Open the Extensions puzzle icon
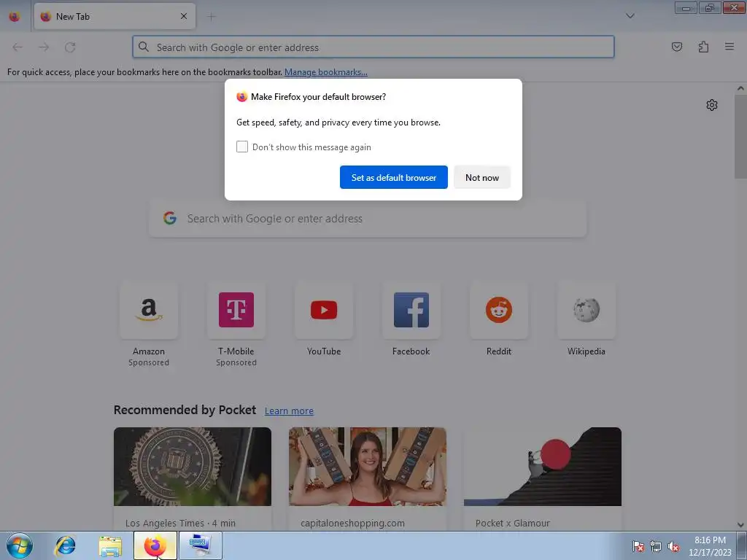747x560 pixels. (x=703, y=47)
